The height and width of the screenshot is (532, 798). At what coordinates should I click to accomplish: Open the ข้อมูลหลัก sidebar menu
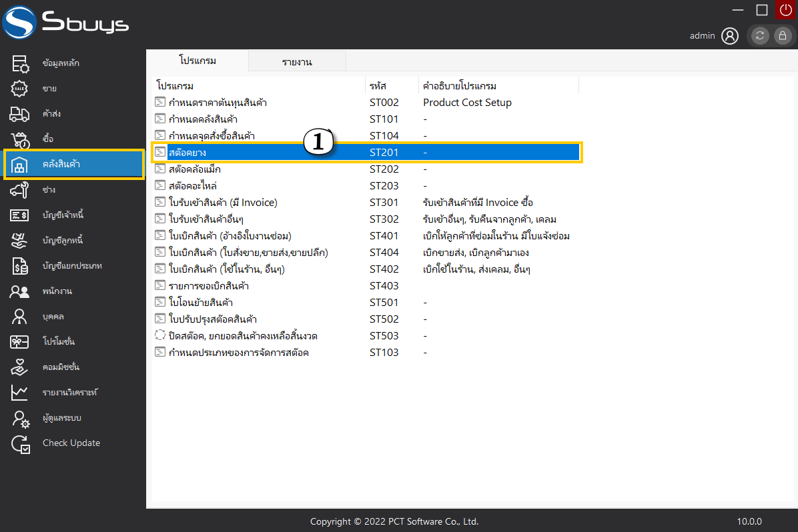61,63
